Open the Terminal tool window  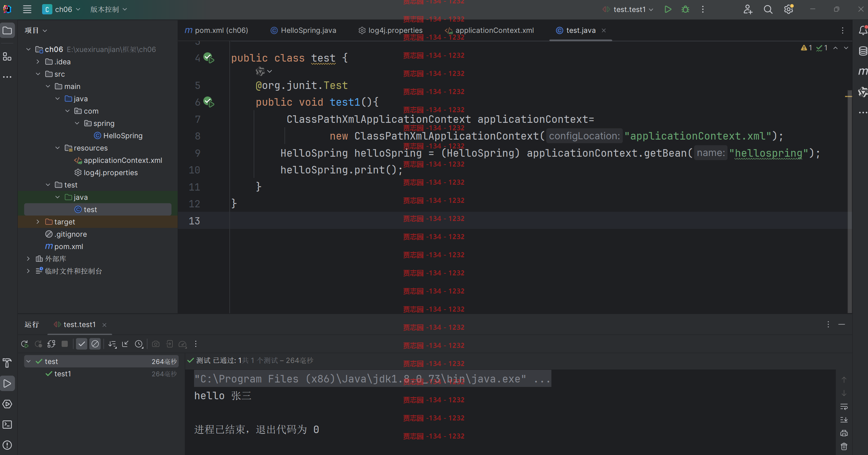point(7,425)
